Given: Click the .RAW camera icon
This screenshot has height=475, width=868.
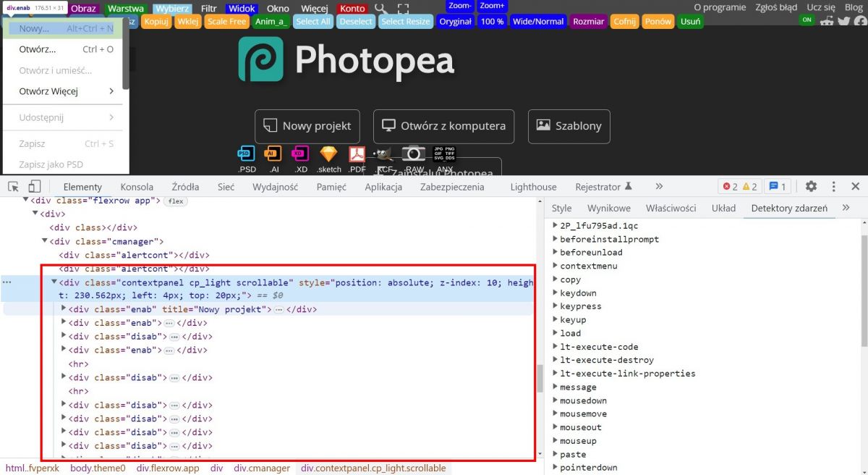Looking at the screenshot, I should (x=413, y=154).
